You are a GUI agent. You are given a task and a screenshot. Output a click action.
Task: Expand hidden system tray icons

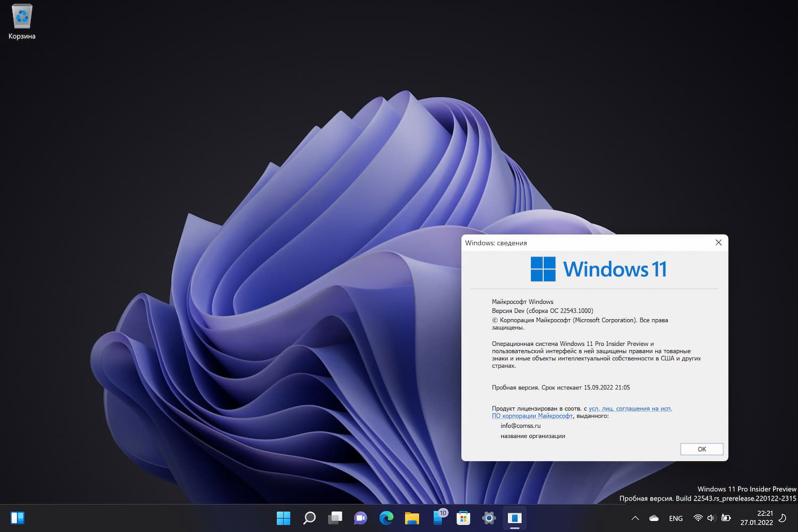[635, 518]
